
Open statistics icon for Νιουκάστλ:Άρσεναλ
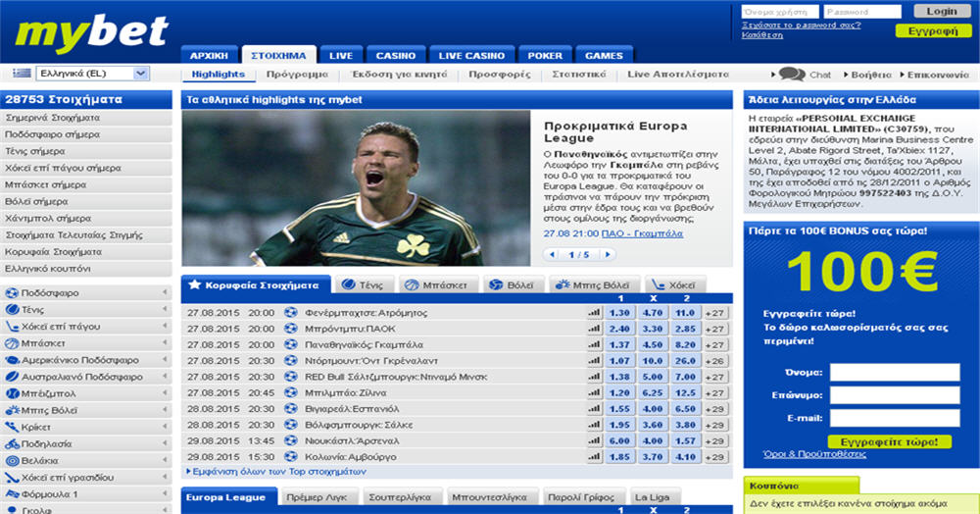click(594, 440)
